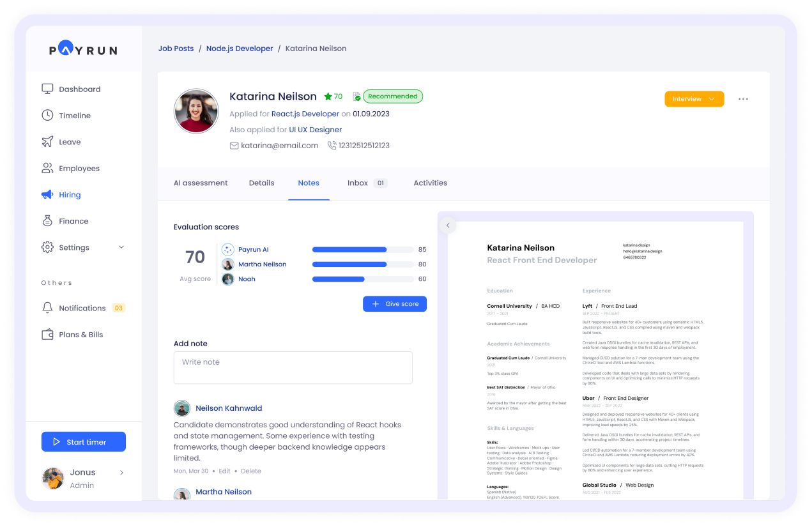812x527 pixels.
Task: Click the Dashboard monitor icon in sidebar
Action: pos(47,89)
